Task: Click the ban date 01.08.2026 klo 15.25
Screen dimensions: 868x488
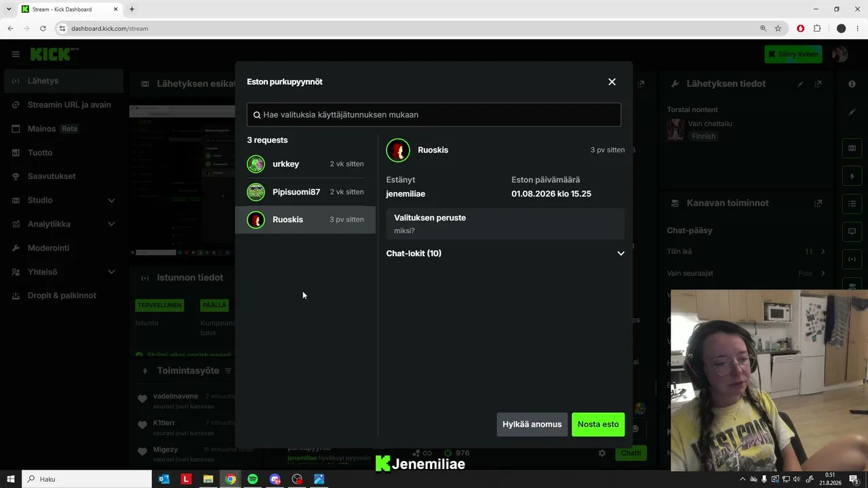Action: (551, 194)
